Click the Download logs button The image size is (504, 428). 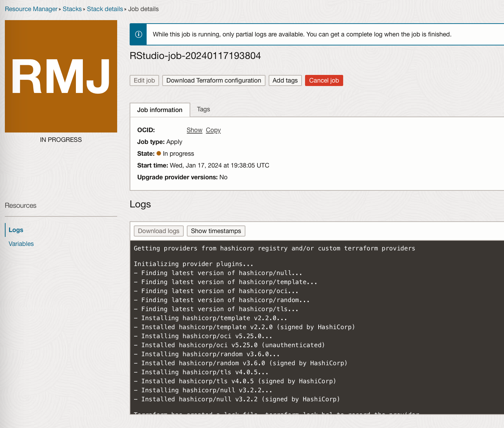[159, 231]
